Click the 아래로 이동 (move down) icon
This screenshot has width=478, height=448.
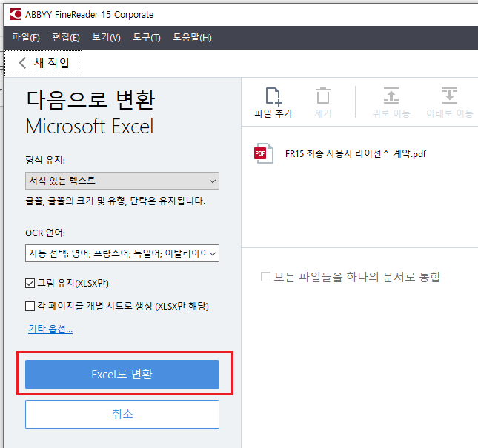tap(450, 96)
